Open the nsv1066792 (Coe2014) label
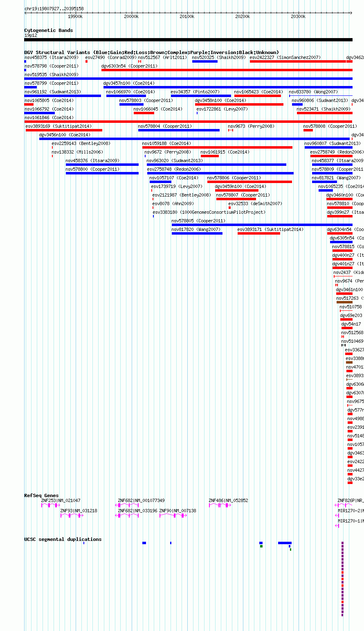 pos(49,109)
